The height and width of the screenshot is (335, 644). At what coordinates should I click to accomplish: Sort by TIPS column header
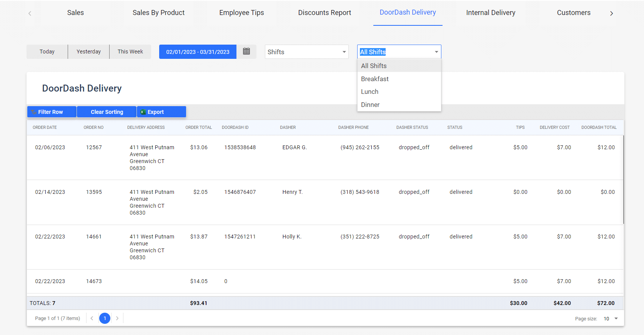pyautogui.click(x=520, y=127)
